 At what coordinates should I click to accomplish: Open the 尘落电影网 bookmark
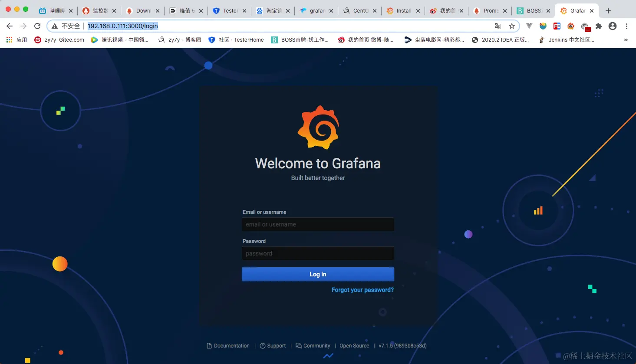pos(434,39)
